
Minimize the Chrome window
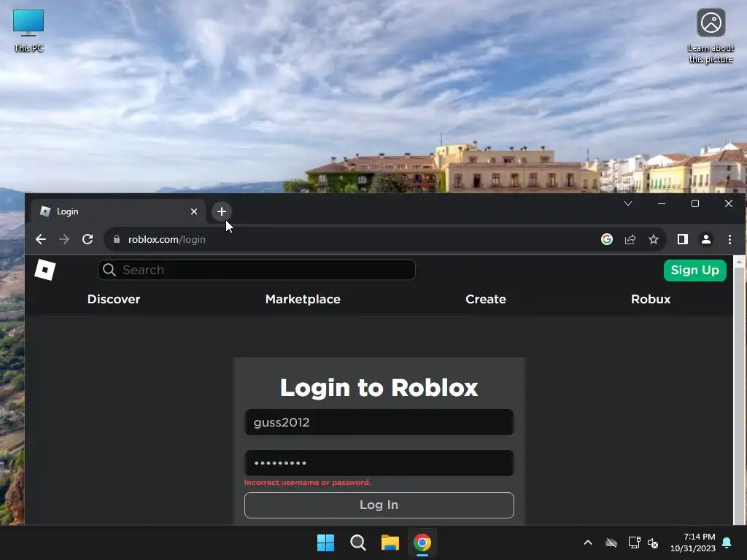[x=661, y=204]
